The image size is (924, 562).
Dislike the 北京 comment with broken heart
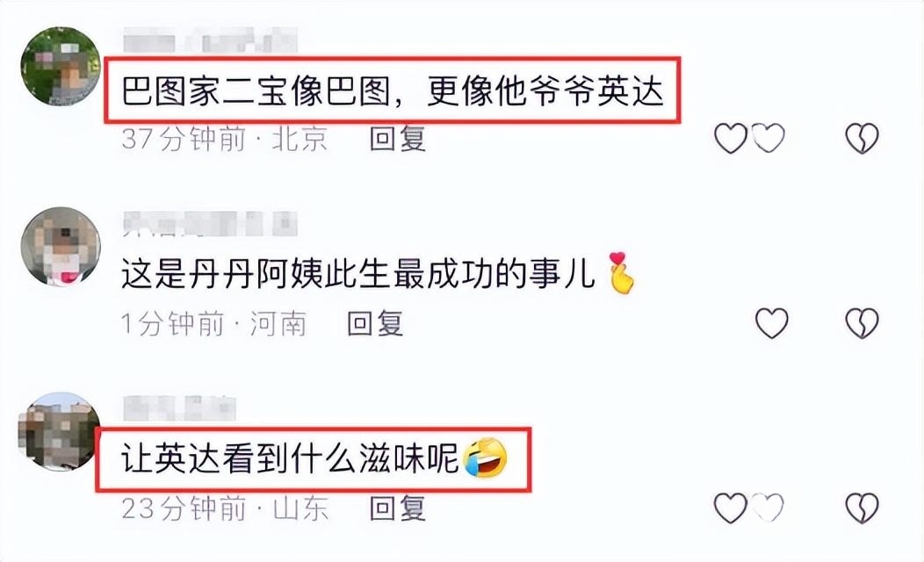click(x=863, y=139)
